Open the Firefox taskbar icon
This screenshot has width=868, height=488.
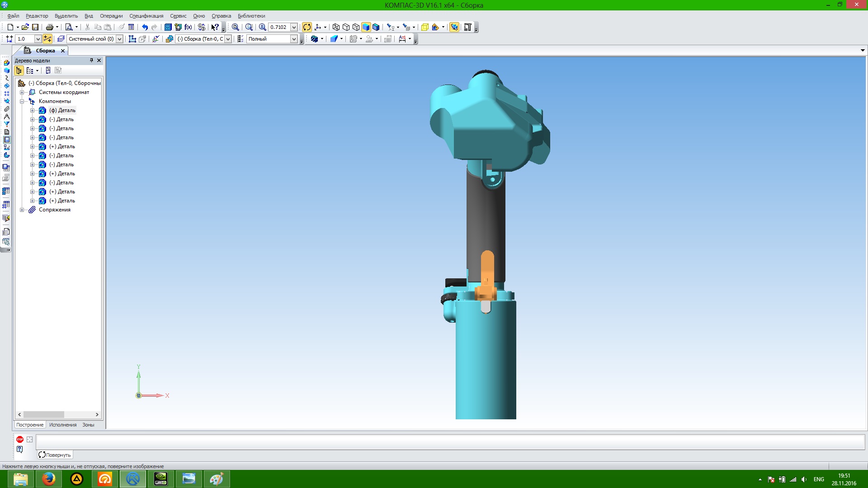48,479
